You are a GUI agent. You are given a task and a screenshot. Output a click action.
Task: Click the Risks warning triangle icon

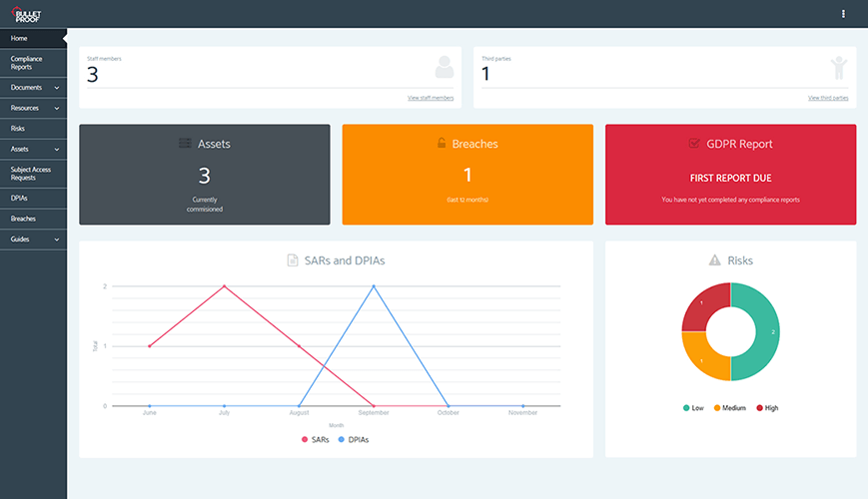point(714,260)
